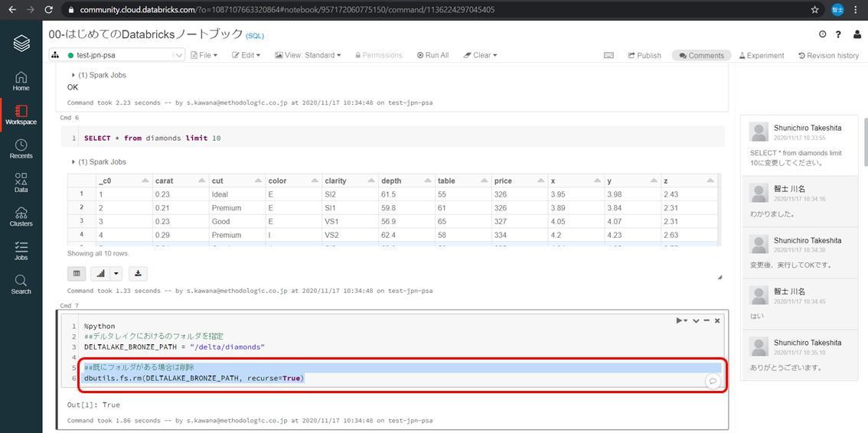The height and width of the screenshot is (433, 868).
Task: Open the Chrome profile avatar
Action: tap(837, 9)
